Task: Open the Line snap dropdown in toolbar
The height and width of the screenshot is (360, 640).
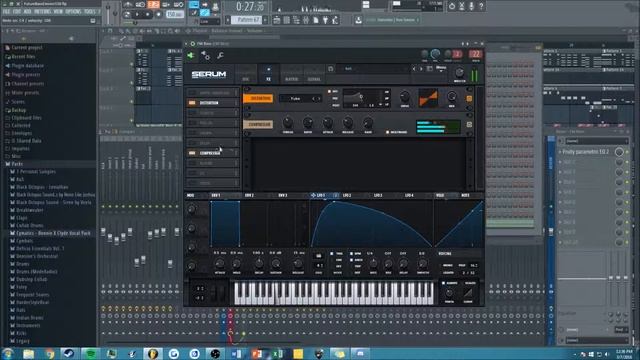Action: coord(209,21)
